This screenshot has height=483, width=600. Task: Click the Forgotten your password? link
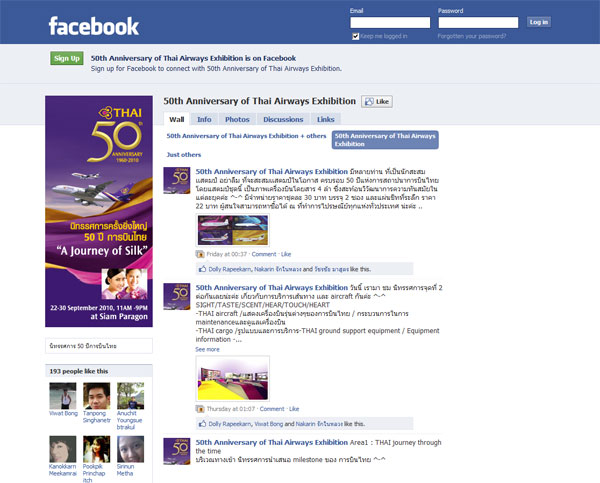[x=472, y=36]
